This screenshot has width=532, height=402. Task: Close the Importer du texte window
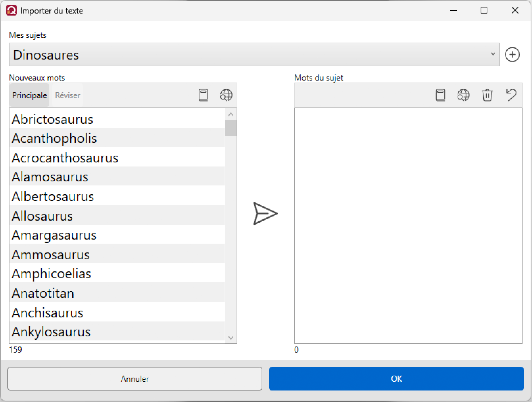pos(515,10)
